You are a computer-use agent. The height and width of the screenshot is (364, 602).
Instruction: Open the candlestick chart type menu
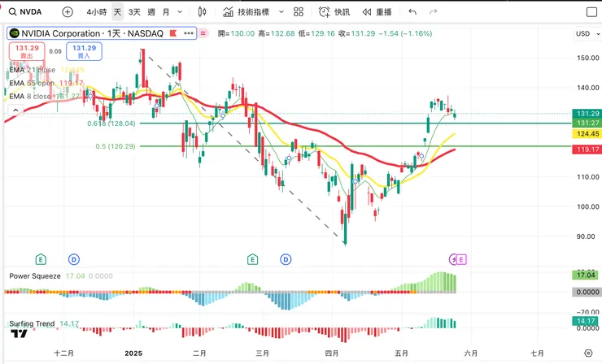coord(202,12)
